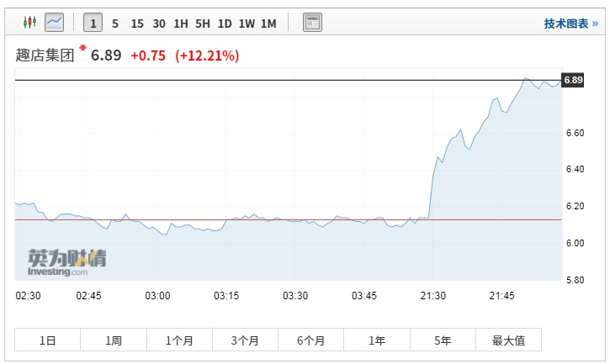Switch to the 1D interval
610x364 pixels.
coord(225,23)
